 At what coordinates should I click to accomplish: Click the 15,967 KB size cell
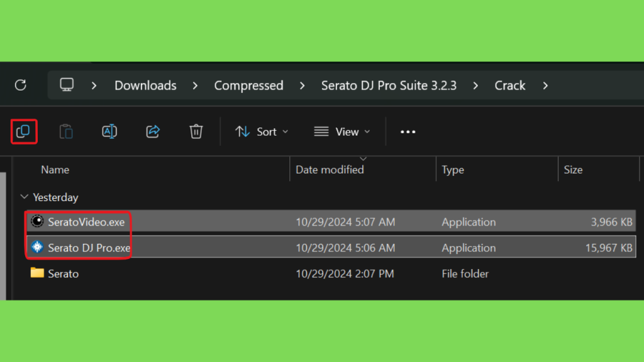609,248
